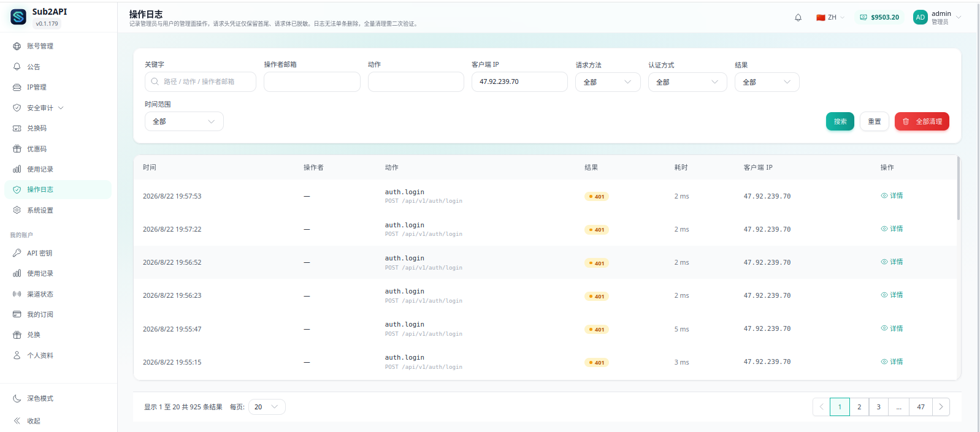
Task: Click the 账号管理 sidebar icon
Action: click(x=17, y=46)
